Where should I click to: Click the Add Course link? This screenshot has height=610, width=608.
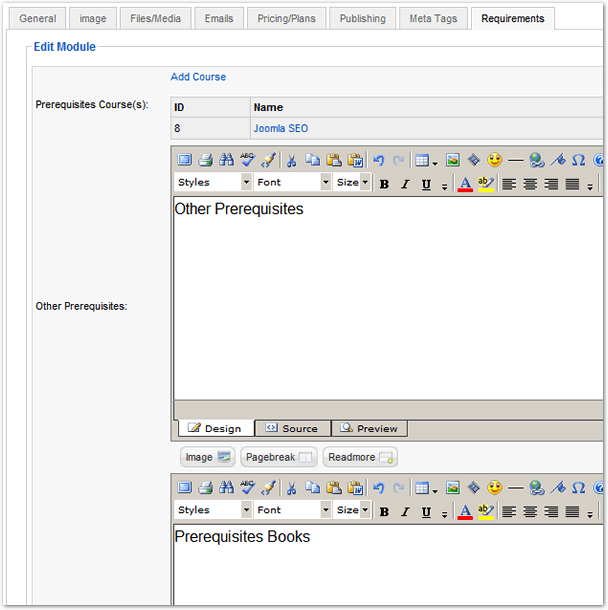click(x=198, y=77)
